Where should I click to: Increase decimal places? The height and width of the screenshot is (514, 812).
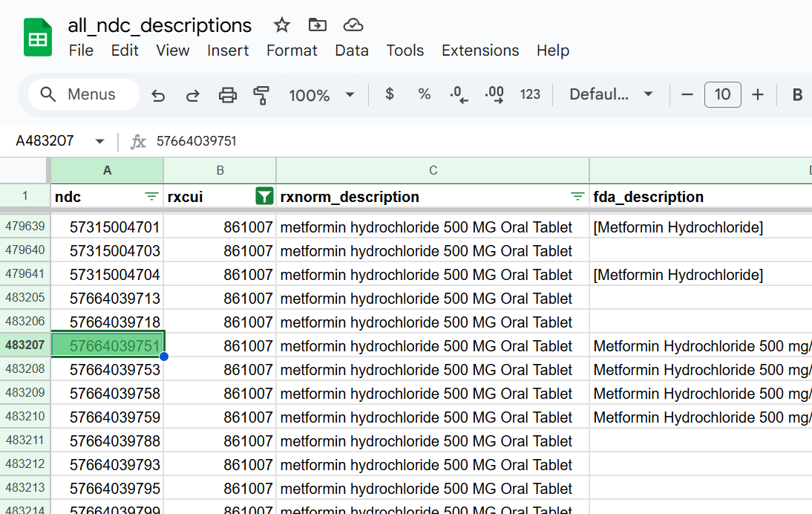[x=493, y=94]
